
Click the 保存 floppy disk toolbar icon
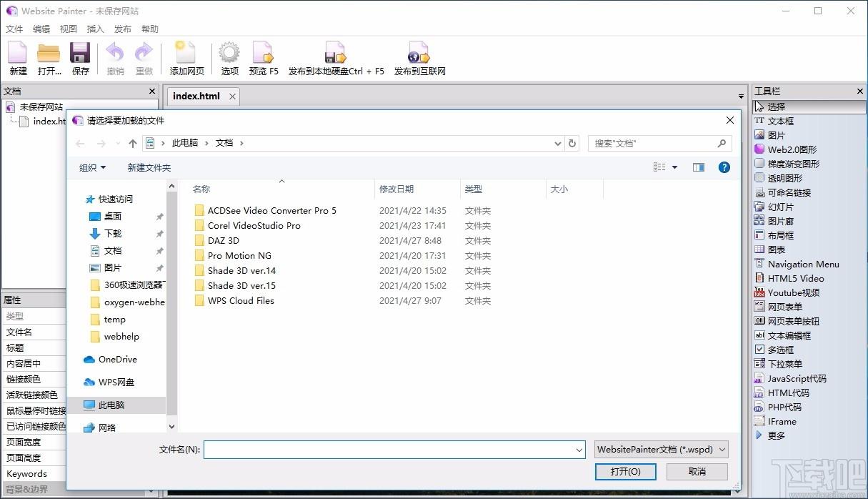(x=80, y=53)
